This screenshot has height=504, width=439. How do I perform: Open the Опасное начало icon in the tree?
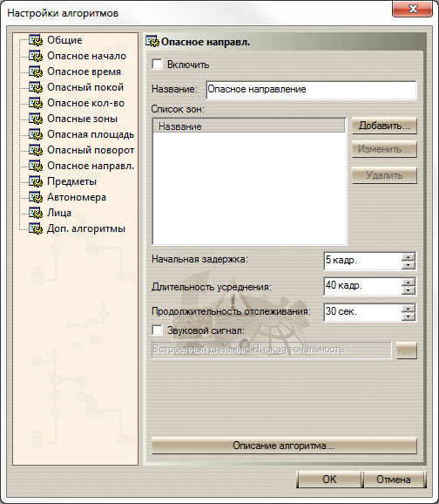click(36, 56)
